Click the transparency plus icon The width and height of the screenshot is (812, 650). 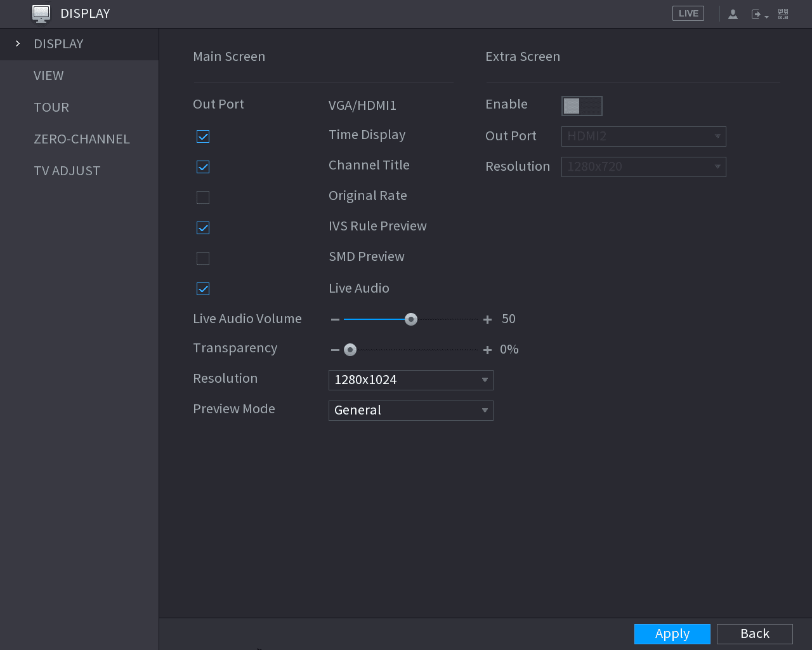coord(487,350)
